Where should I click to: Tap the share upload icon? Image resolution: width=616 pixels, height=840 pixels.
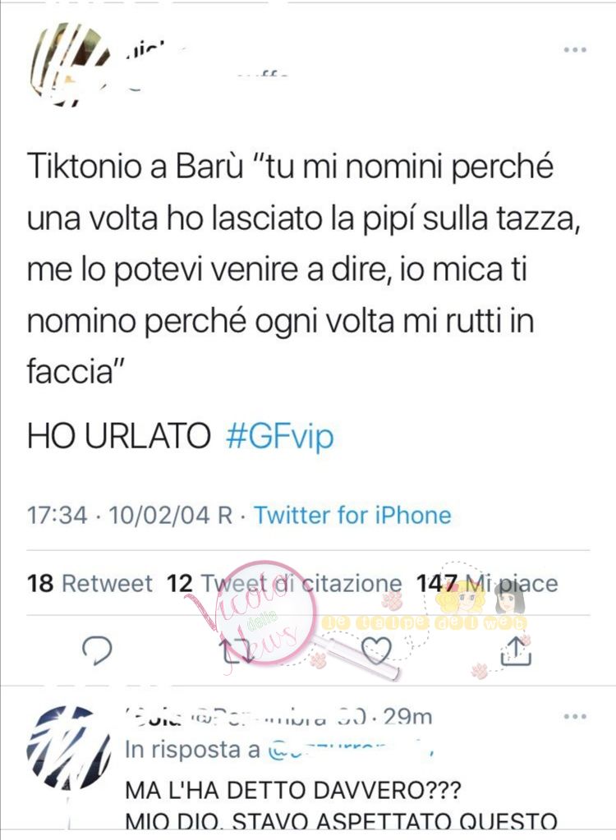pyautogui.click(x=515, y=650)
